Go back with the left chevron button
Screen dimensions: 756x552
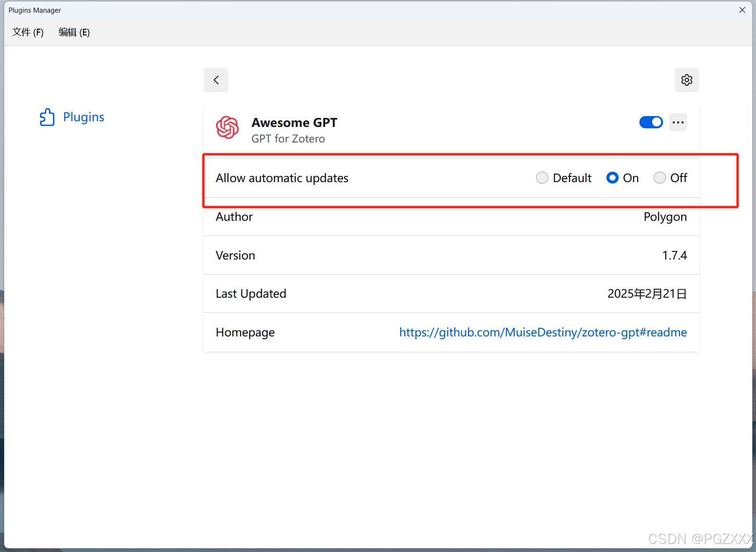click(216, 80)
